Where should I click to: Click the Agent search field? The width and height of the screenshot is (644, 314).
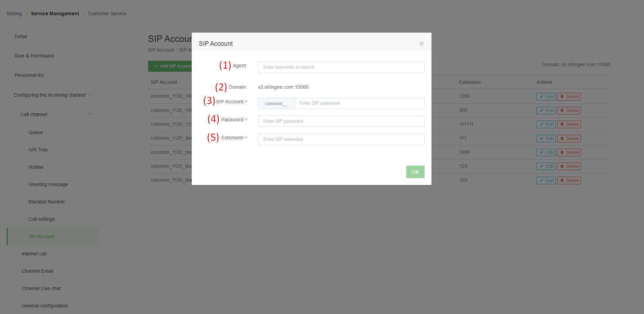341,67
